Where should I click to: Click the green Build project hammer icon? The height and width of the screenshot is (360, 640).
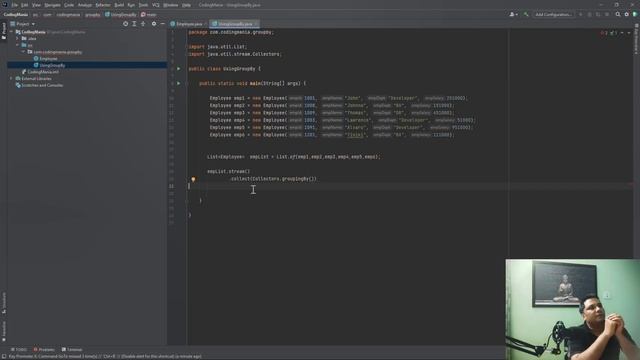(526, 14)
